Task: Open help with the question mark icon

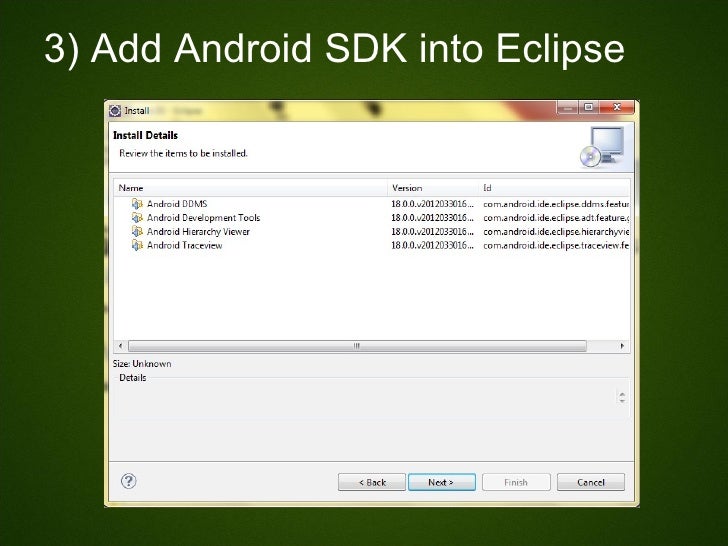Action: pos(129,481)
